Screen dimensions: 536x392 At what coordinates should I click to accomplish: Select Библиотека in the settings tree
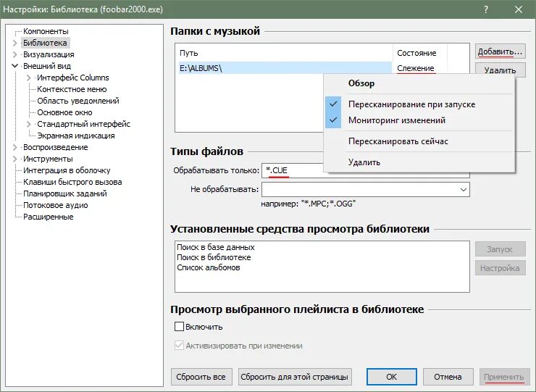[x=45, y=43]
